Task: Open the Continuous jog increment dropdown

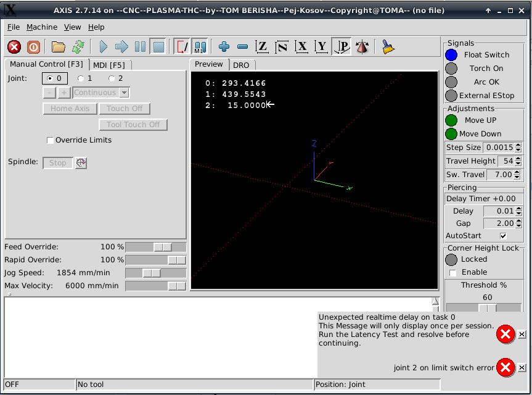Action: pyautogui.click(x=125, y=93)
